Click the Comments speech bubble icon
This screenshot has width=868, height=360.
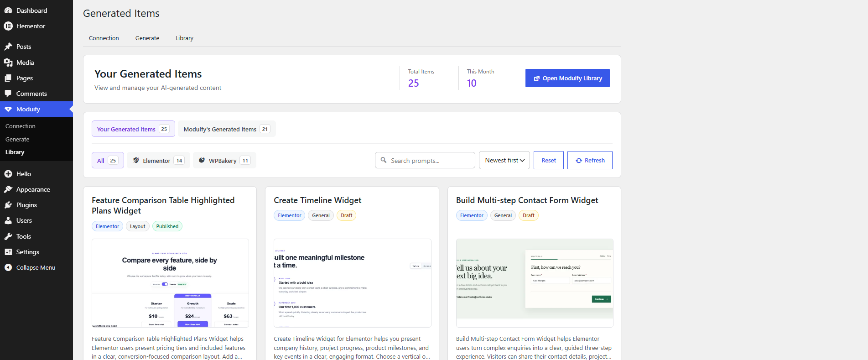click(8, 94)
